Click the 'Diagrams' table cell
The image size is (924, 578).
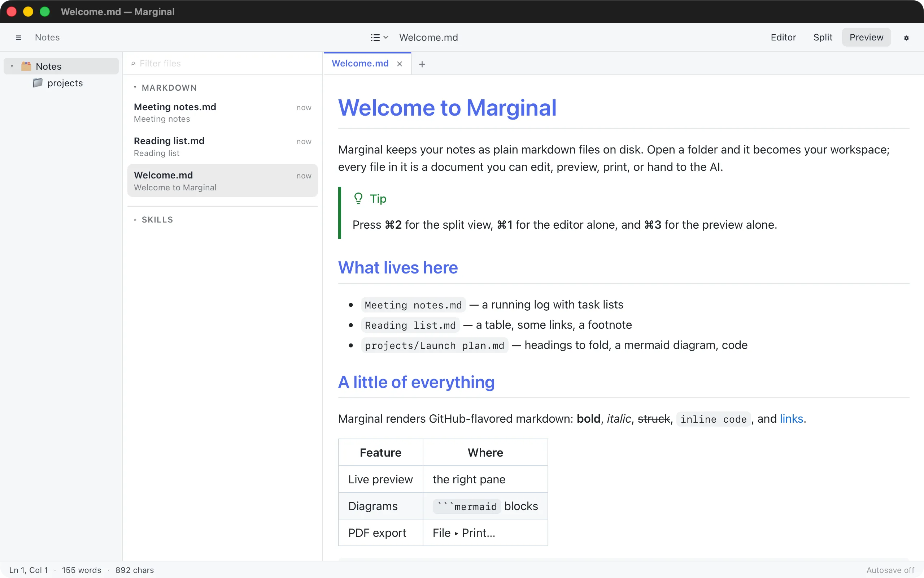tap(380, 506)
